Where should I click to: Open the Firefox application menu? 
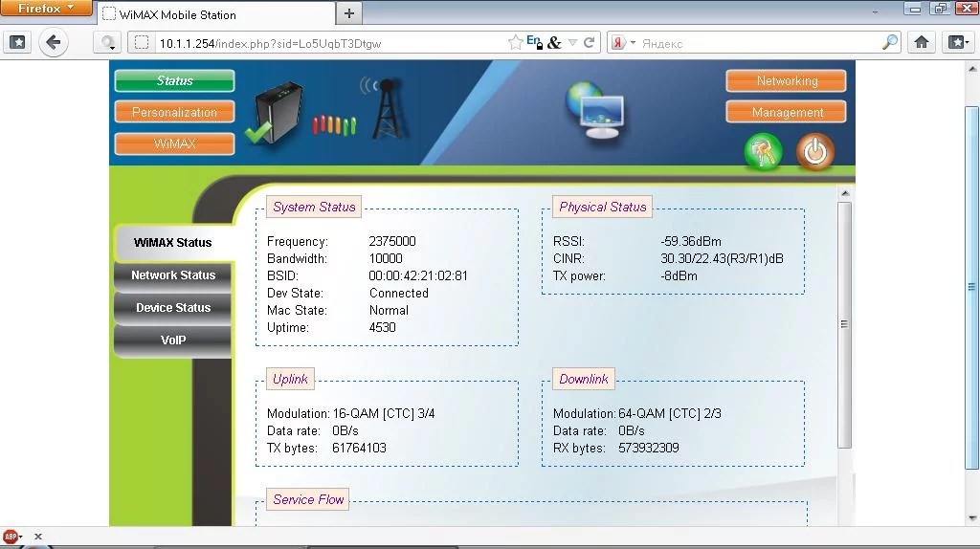(x=46, y=9)
